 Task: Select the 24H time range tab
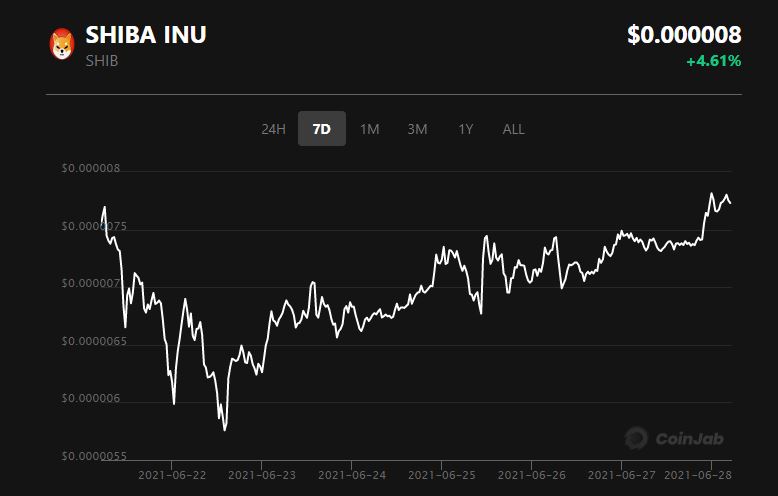pos(273,129)
